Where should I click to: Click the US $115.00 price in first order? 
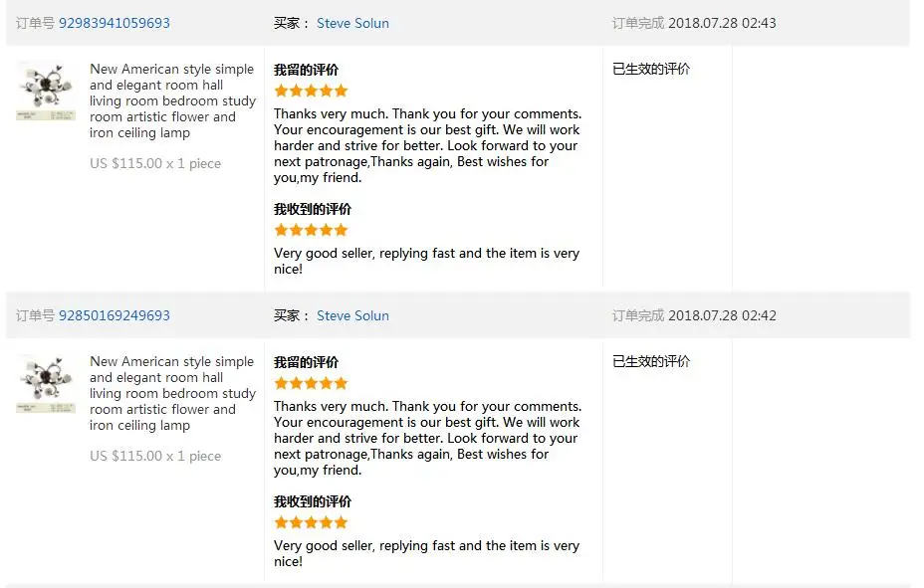click(126, 163)
